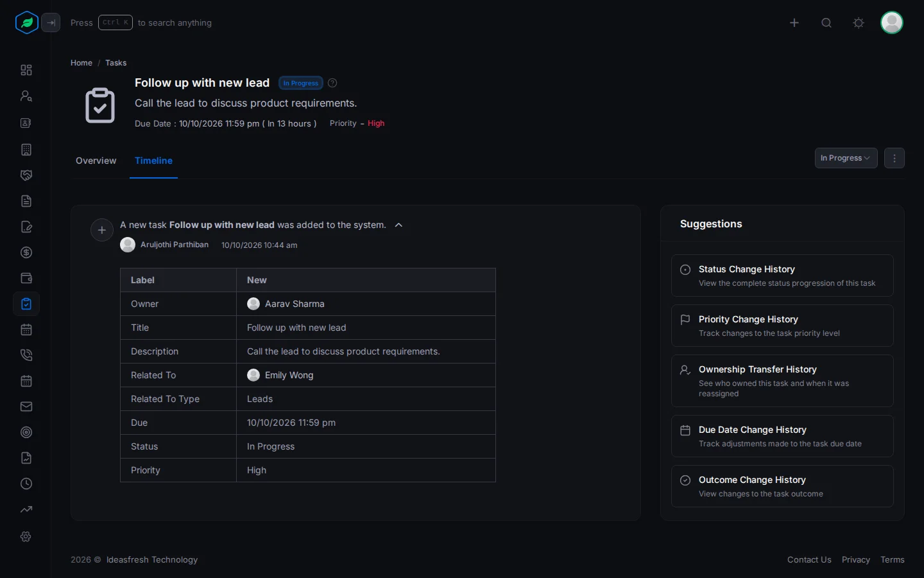Click the Description row's value cell
Viewport: 924px width, 578px height.
click(x=366, y=351)
